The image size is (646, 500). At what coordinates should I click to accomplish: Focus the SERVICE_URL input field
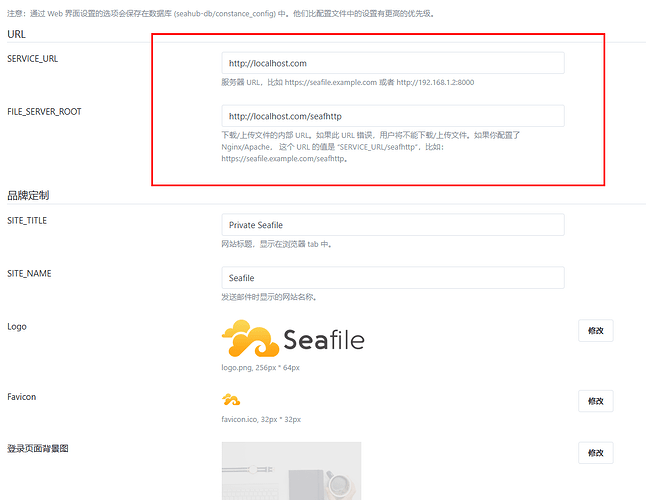pyautogui.click(x=392, y=63)
